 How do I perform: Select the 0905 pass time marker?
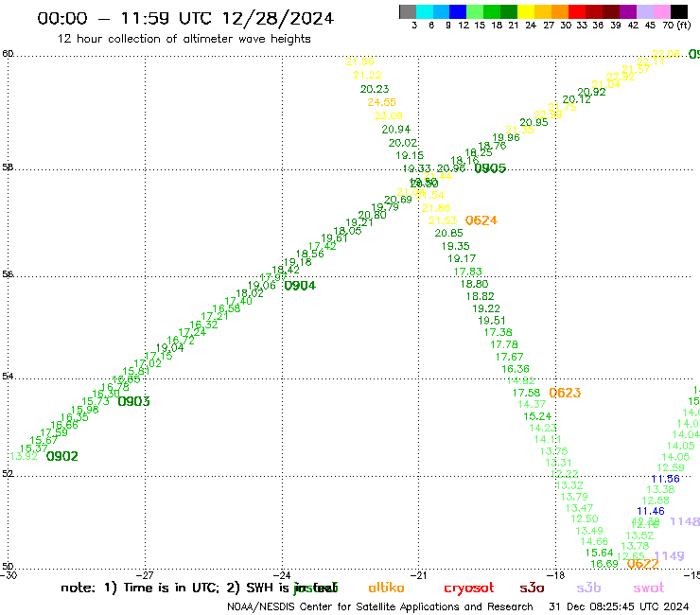490,167
